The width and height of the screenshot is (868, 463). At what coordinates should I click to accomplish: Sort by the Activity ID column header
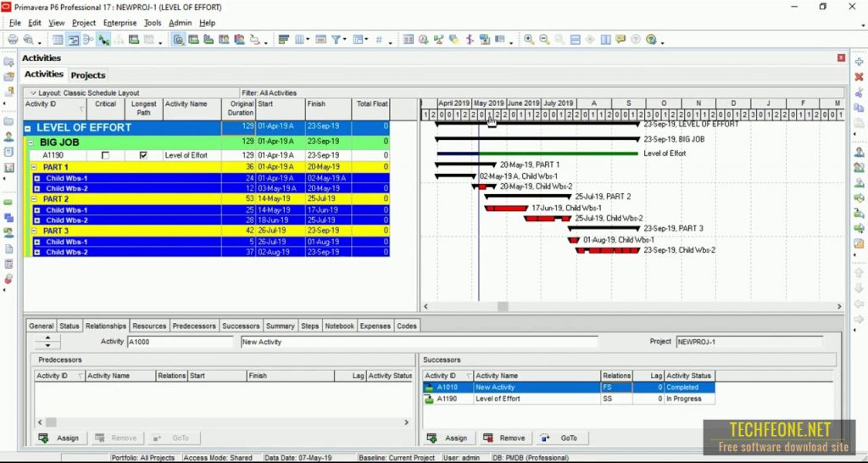click(55, 108)
